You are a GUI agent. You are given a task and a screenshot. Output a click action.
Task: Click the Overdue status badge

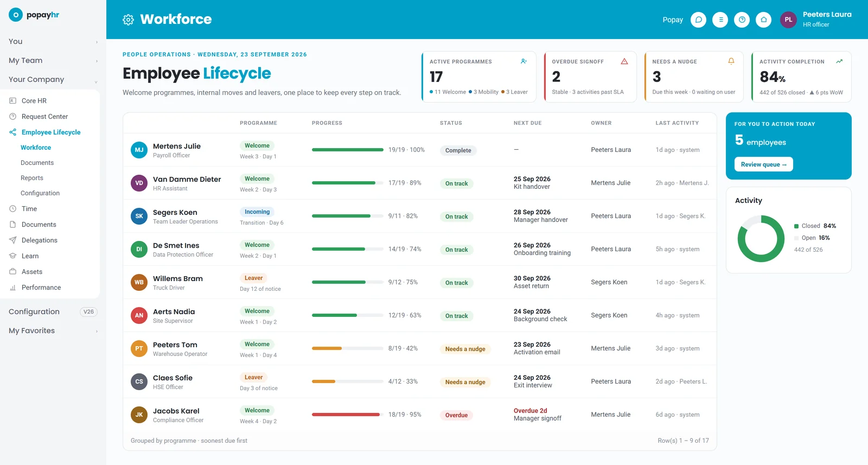456,415
